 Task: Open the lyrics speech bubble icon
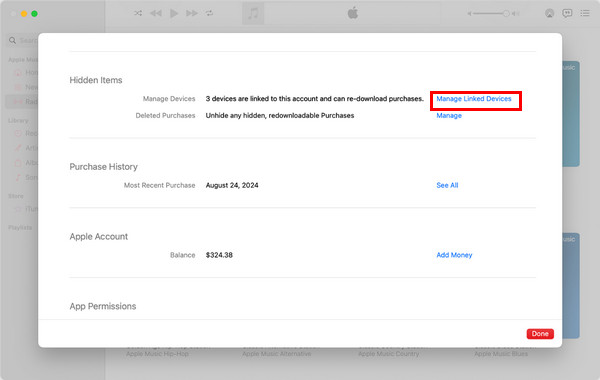pos(567,13)
